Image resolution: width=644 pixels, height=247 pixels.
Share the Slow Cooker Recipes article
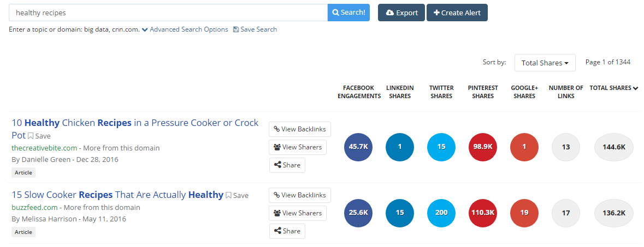pyautogui.click(x=287, y=231)
